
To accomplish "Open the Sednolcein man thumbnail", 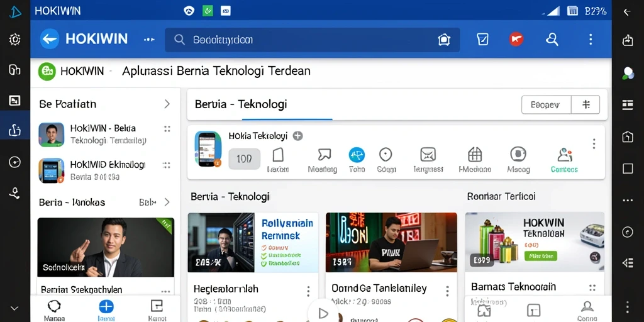I will tap(106, 247).
